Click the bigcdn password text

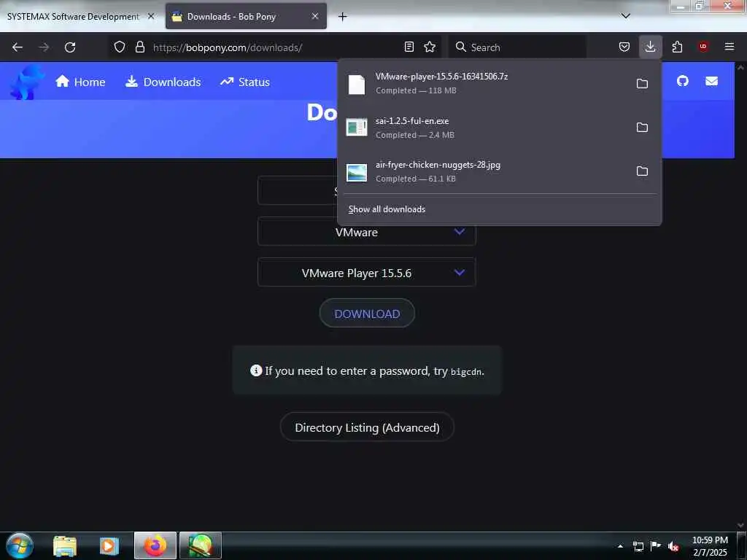(x=466, y=371)
